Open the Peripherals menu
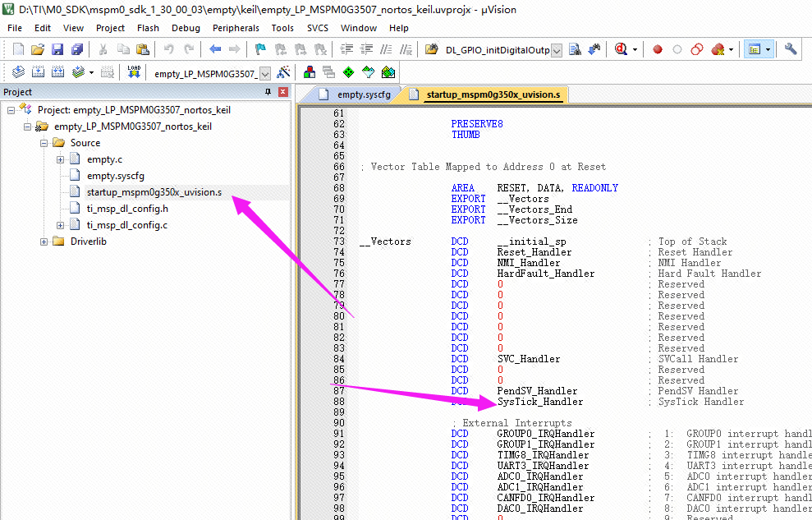812x520 pixels. pyautogui.click(x=236, y=28)
